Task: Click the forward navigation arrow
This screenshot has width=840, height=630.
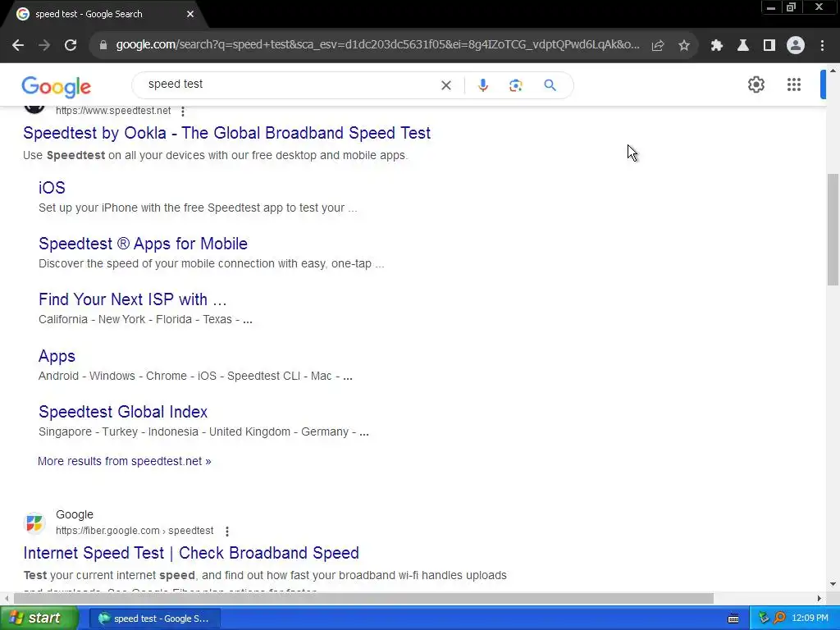Action: coord(44,45)
